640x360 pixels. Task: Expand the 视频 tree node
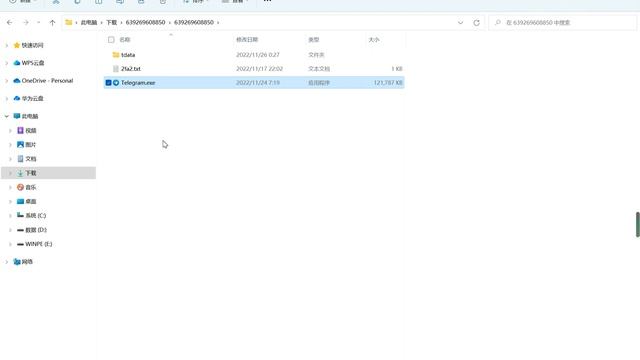11,131
